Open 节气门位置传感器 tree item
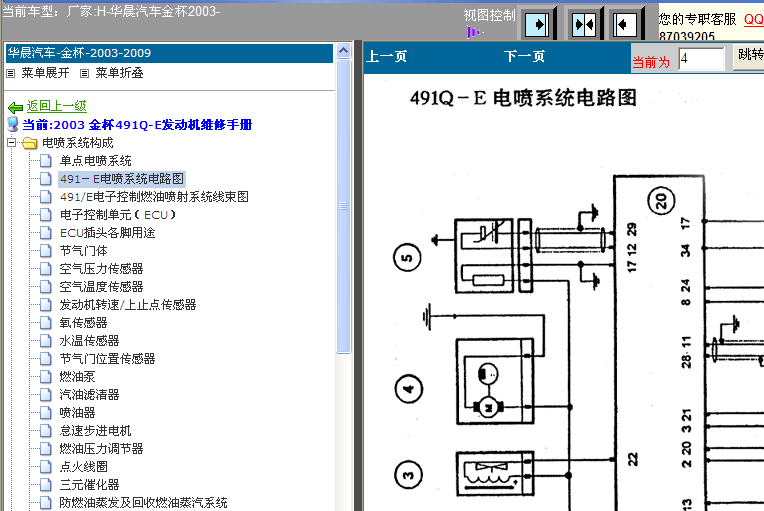This screenshot has width=764, height=511. (x=107, y=359)
